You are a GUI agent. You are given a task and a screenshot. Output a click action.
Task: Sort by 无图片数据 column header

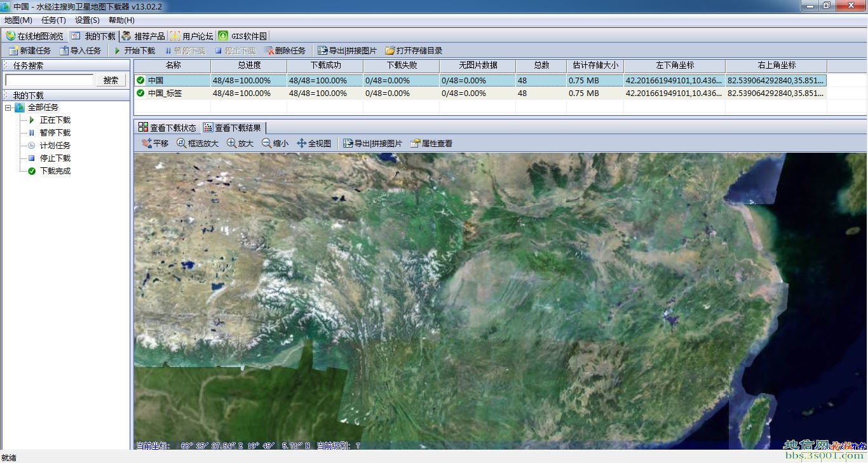click(x=478, y=66)
